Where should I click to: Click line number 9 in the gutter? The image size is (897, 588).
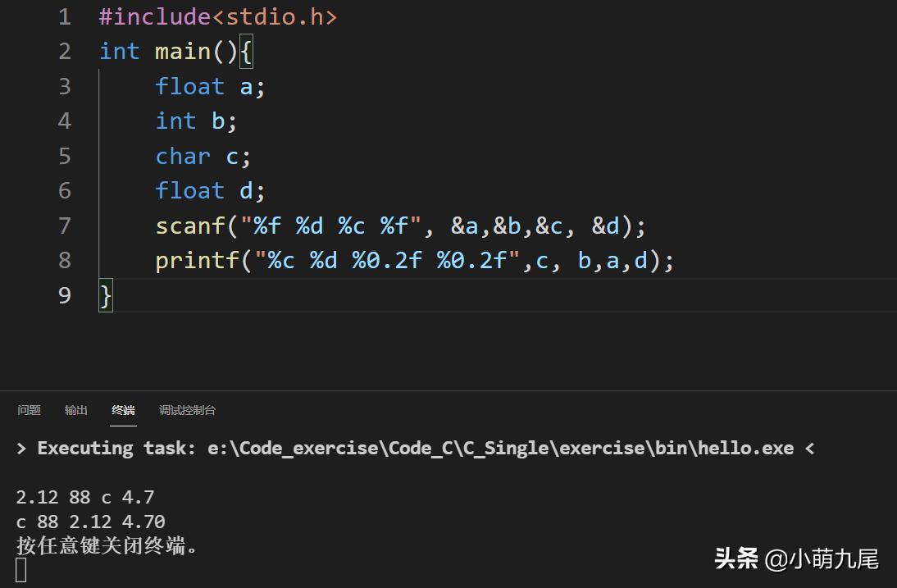(65, 295)
